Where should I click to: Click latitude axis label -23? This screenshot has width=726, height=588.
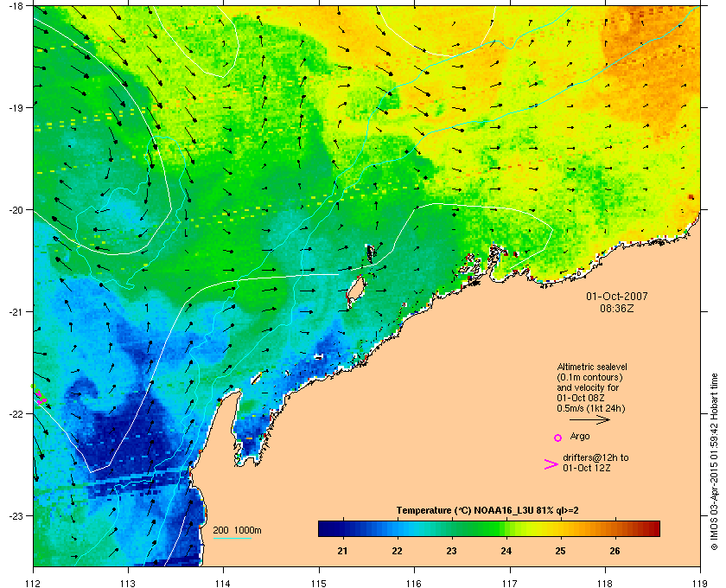15,515
